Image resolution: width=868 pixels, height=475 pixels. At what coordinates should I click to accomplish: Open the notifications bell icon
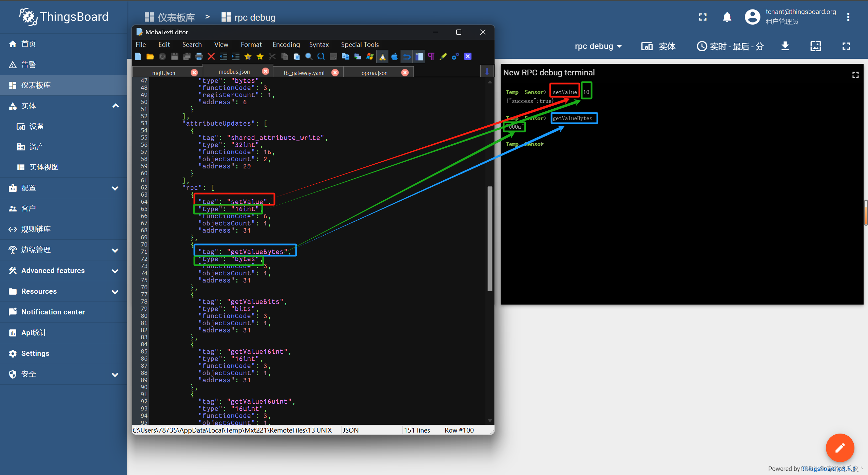tap(727, 17)
